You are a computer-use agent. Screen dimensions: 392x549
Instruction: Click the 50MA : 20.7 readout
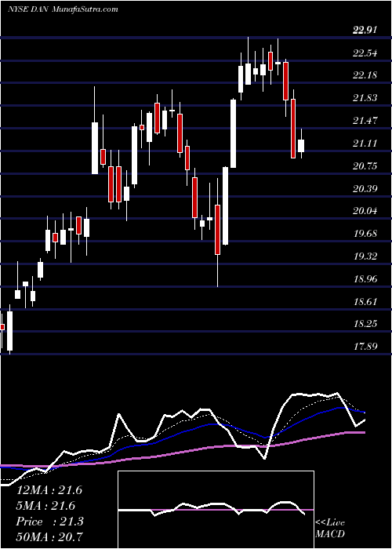coord(50,537)
